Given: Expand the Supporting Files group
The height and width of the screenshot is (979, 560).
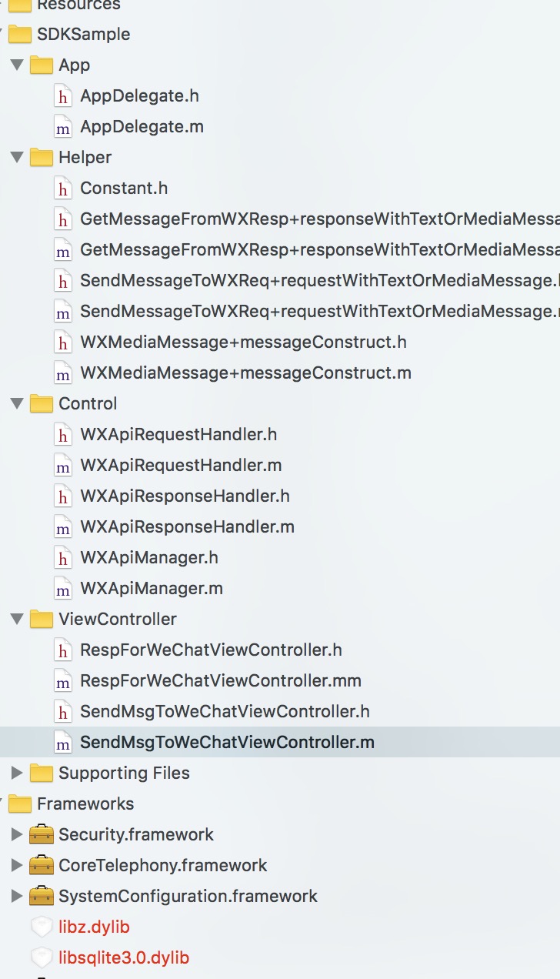Looking at the screenshot, I should tap(17, 773).
